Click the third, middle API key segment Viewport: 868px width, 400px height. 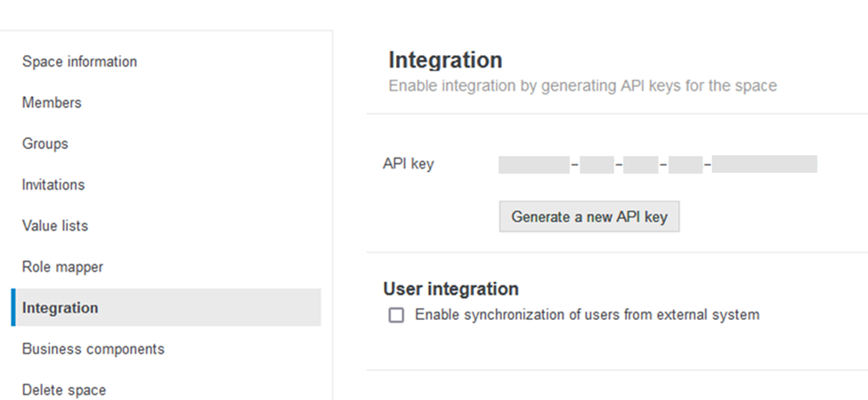tap(641, 164)
